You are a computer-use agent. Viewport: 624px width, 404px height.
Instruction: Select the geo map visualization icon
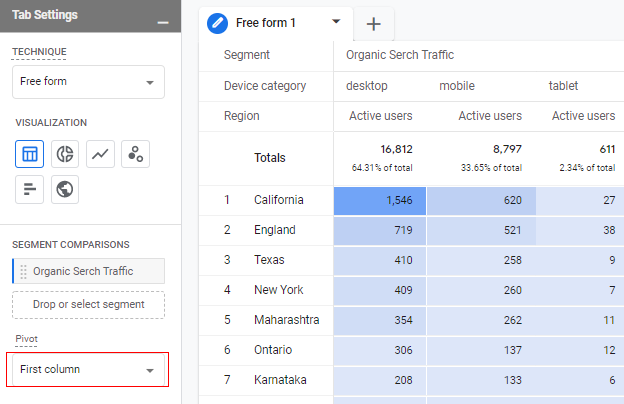pyautogui.click(x=65, y=189)
